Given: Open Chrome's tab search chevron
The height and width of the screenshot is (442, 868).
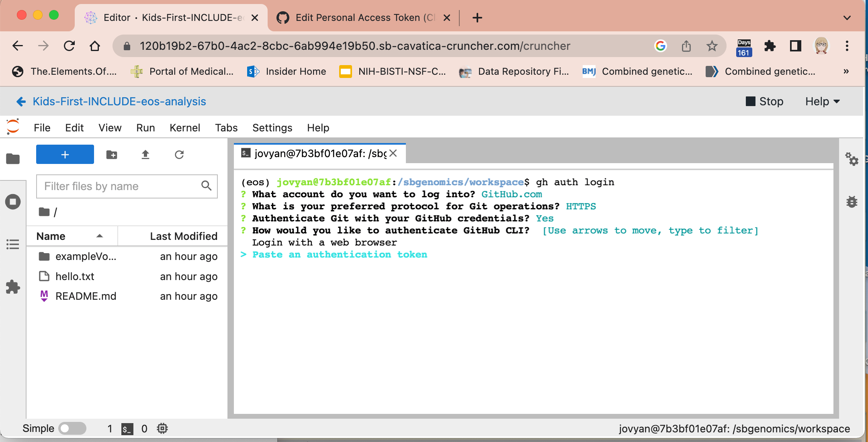Looking at the screenshot, I should 846,18.
